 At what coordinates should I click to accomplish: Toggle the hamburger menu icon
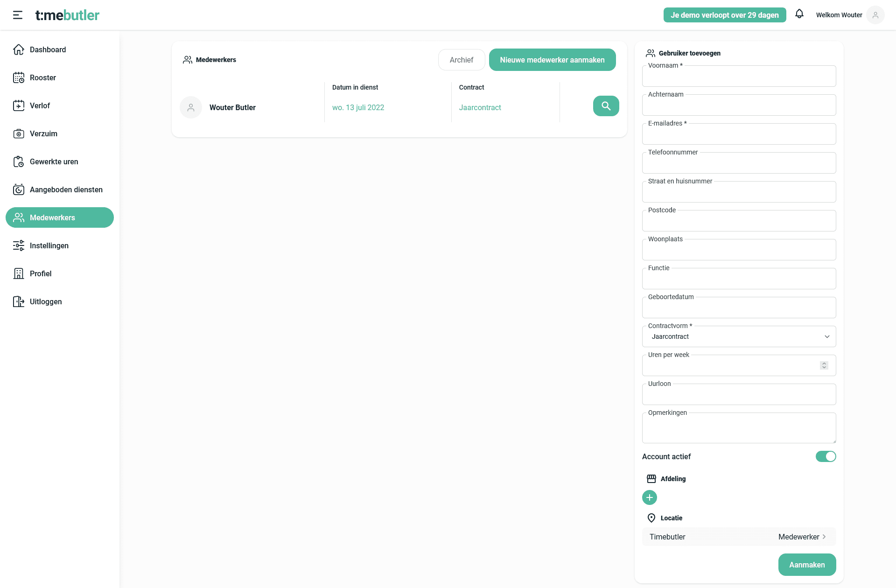click(18, 15)
